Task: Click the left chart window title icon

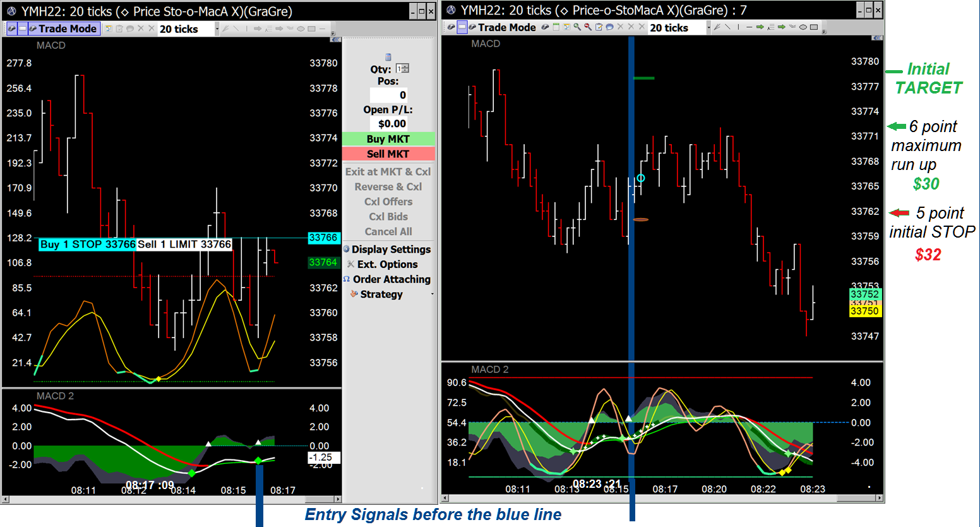Action: pos(10,11)
